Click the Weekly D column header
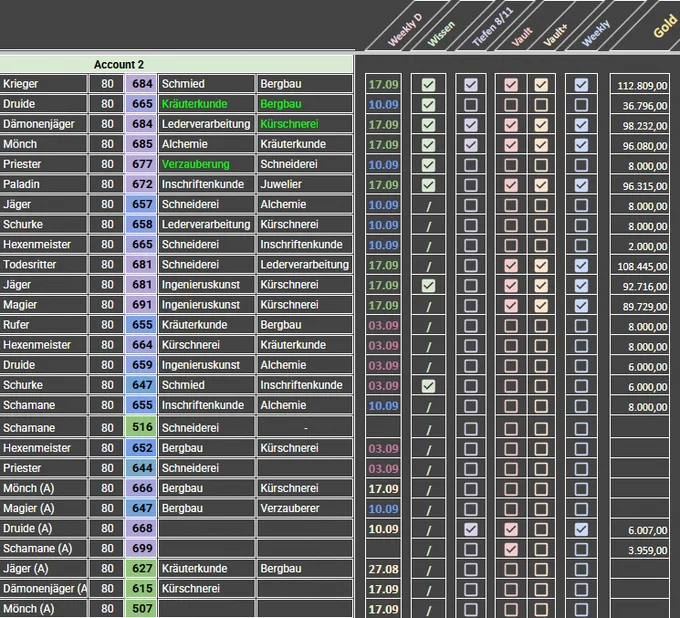This screenshot has height=618, width=680. [404, 29]
